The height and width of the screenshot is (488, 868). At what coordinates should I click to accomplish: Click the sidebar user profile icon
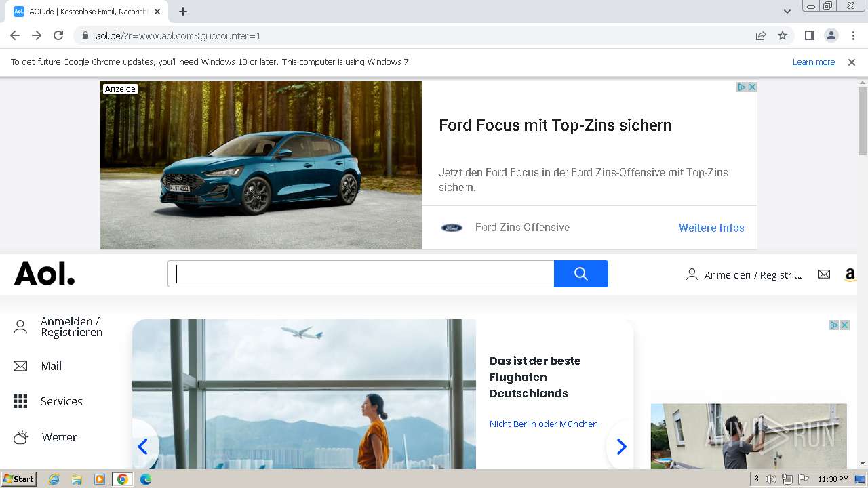point(20,327)
